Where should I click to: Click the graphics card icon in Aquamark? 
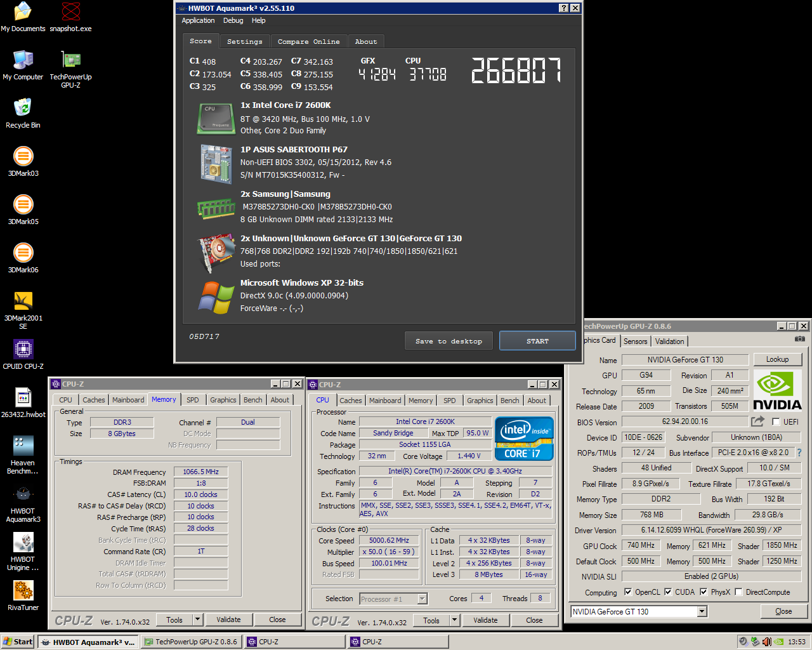pos(216,253)
